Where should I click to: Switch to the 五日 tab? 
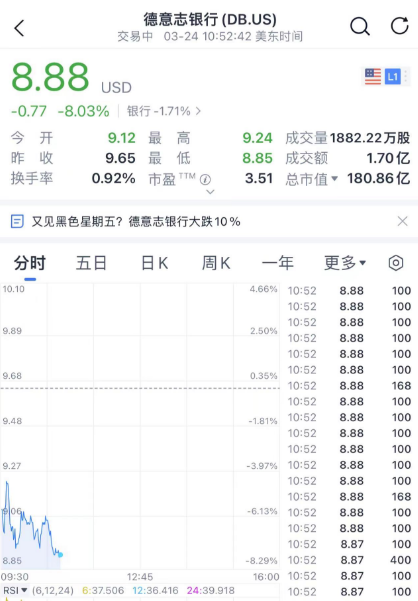point(91,263)
